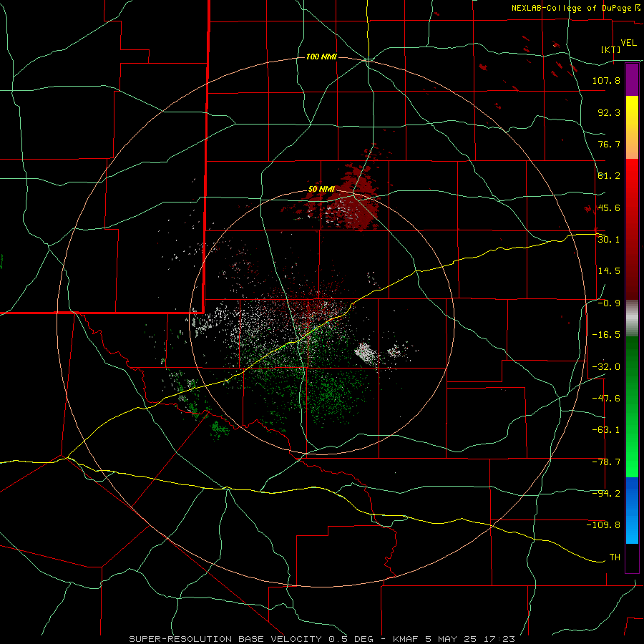
Task: Select the -94.2 scale value
Action: (x=606, y=494)
